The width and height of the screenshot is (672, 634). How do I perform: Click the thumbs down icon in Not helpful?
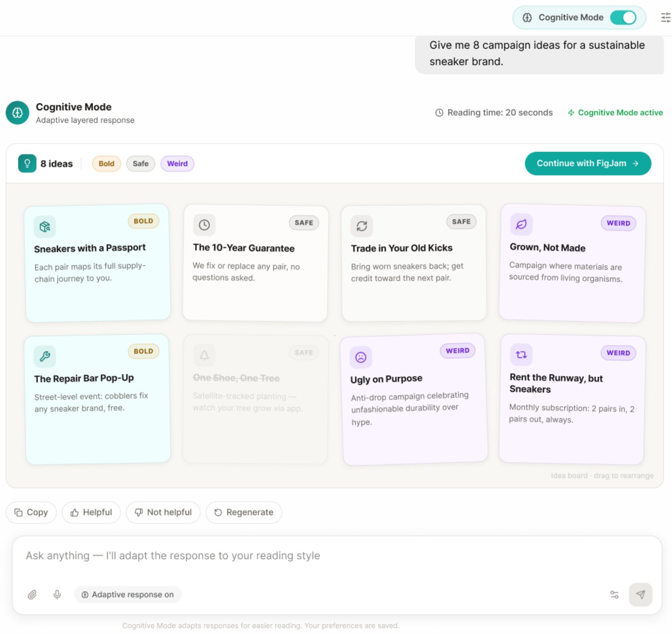[x=139, y=513]
